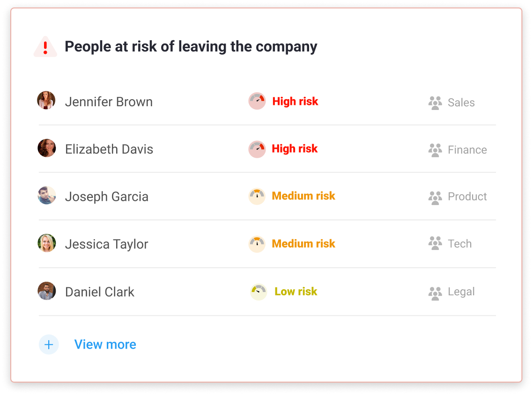Click the red warning triangle icon
Image resolution: width=532 pixels, height=395 pixels.
tap(45, 48)
